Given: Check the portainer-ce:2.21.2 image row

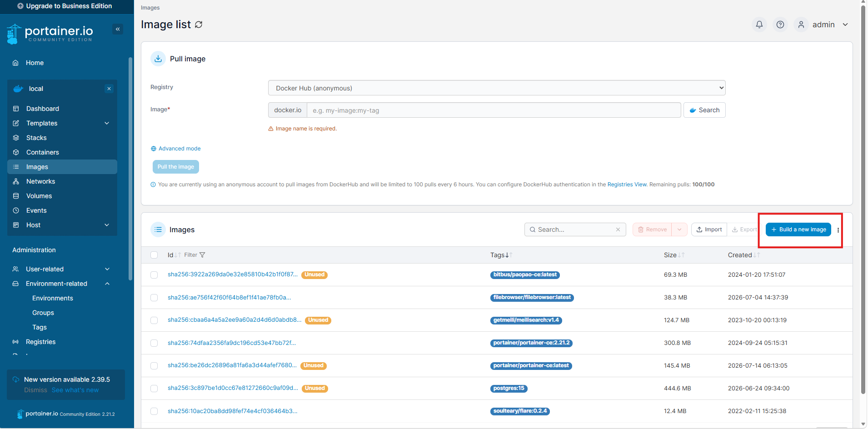Looking at the screenshot, I should (154, 343).
